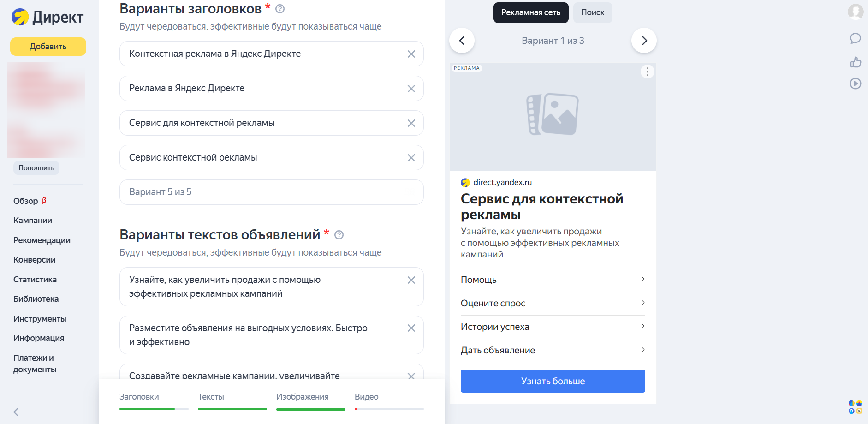Image resolution: width=868 pixels, height=424 pixels.
Task: Delete headline 'Сервис для контекстной рекламы'
Action: click(411, 123)
